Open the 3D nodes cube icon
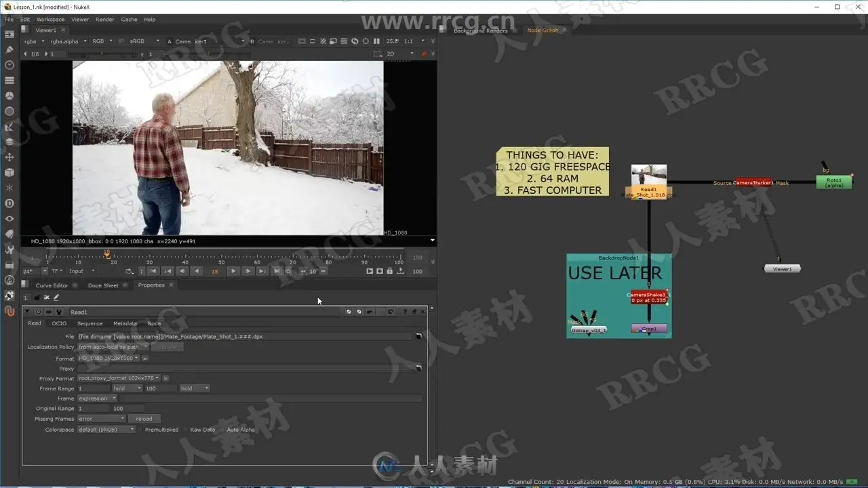 tap(9, 172)
